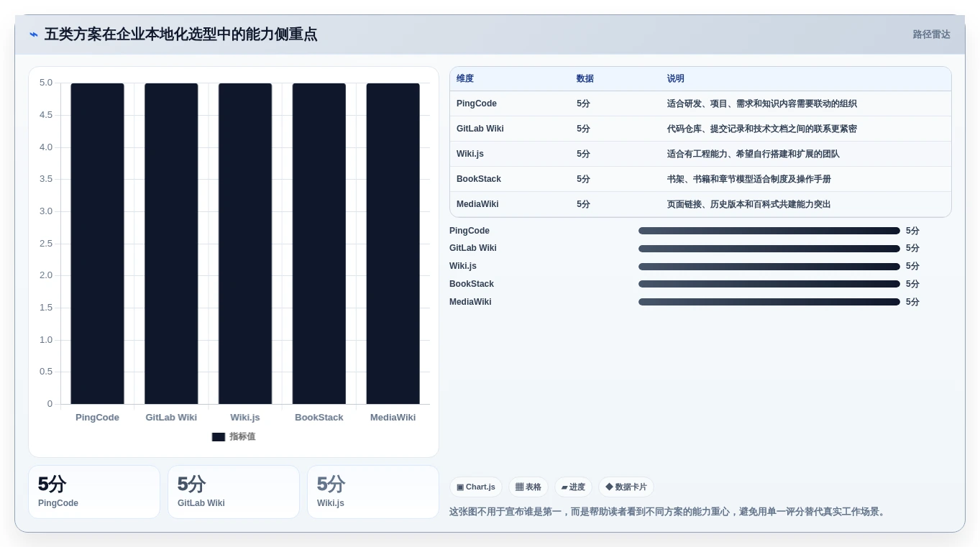The image size is (980, 547).
Task: Click the BookStack x-axis label
Action: pyautogui.click(x=319, y=418)
